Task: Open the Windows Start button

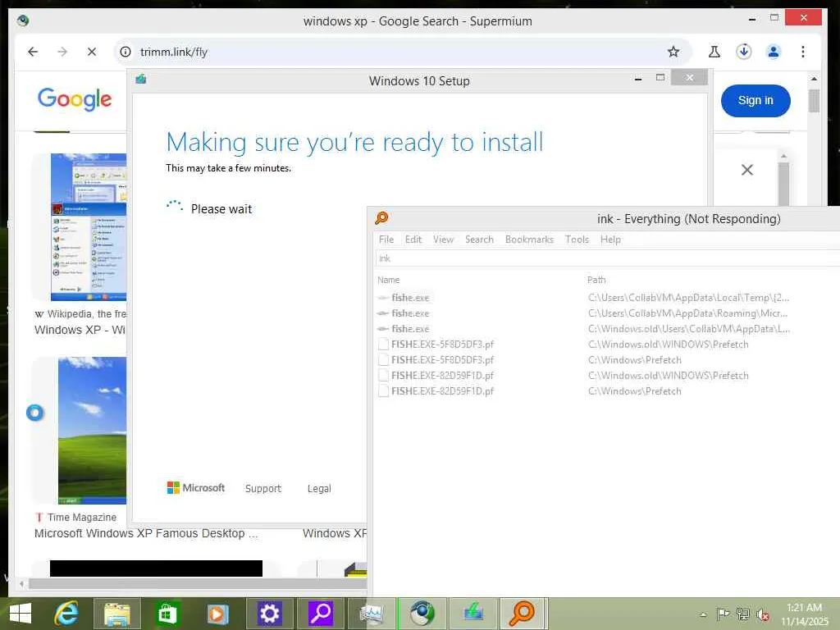Action: tap(21, 614)
